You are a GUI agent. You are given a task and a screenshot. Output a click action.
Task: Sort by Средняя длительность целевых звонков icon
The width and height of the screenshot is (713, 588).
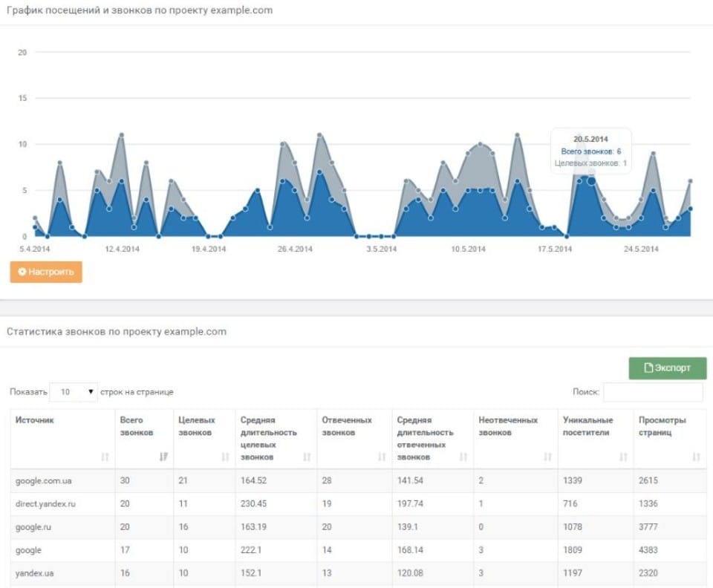(x=307, y=457)
